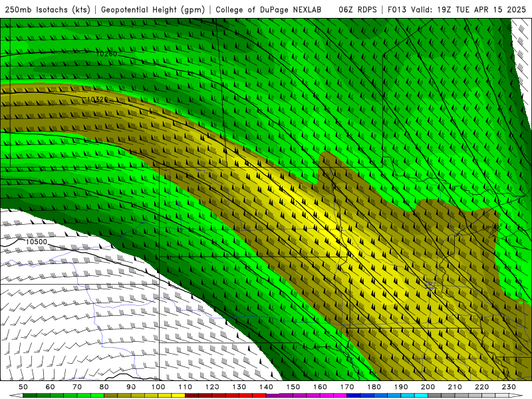The image size is (532, 399).
Task: Pick the bright red swatch left of 140
Action: point(259,396)
